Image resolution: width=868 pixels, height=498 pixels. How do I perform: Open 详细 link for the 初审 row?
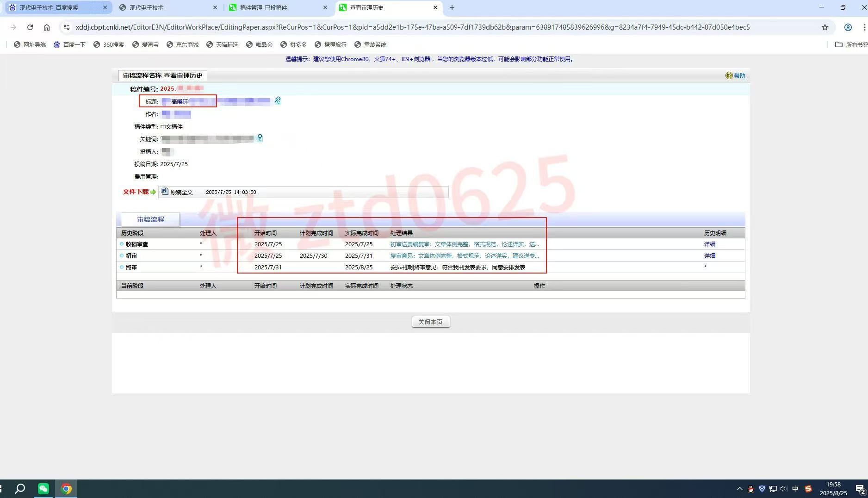(x=709, y=255)
